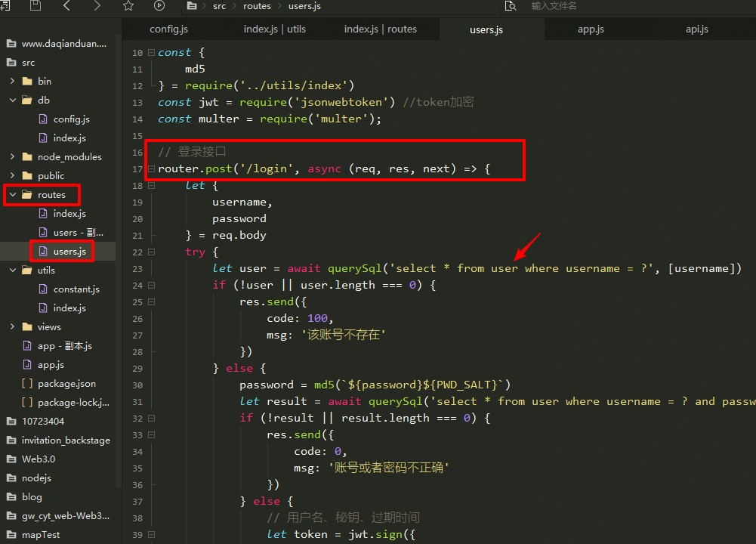Click the package.json file icon
Screen dimensions: 756x544
point(27,384)
